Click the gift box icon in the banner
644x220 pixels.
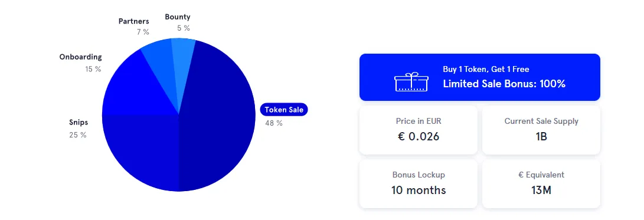pos(411,81)
